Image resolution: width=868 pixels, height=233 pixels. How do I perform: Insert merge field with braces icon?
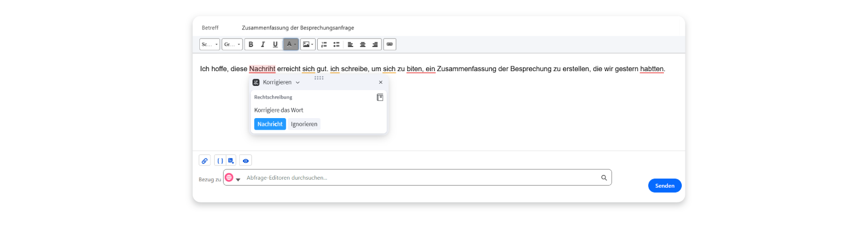pyautogui.click(x=220, y=161)
